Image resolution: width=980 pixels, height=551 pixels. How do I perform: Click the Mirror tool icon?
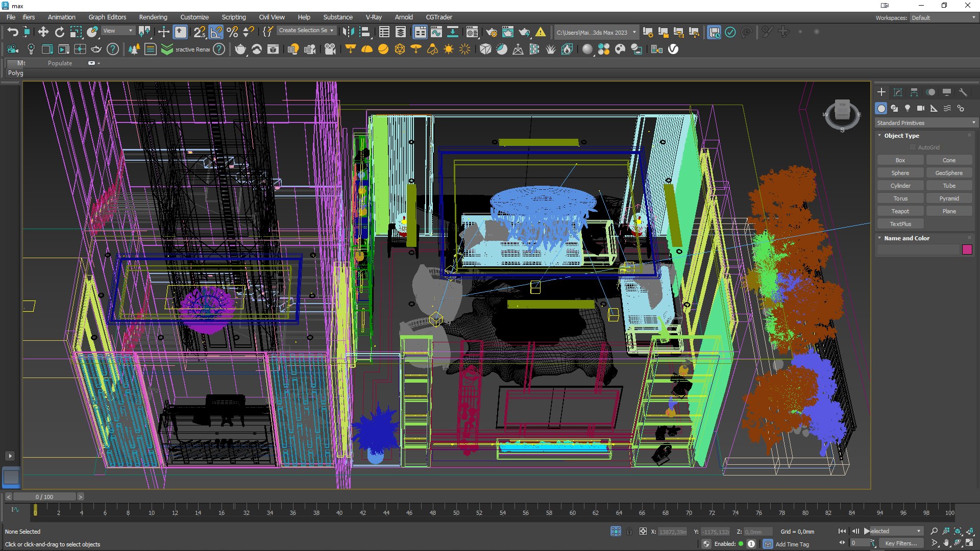pos(348,32)
